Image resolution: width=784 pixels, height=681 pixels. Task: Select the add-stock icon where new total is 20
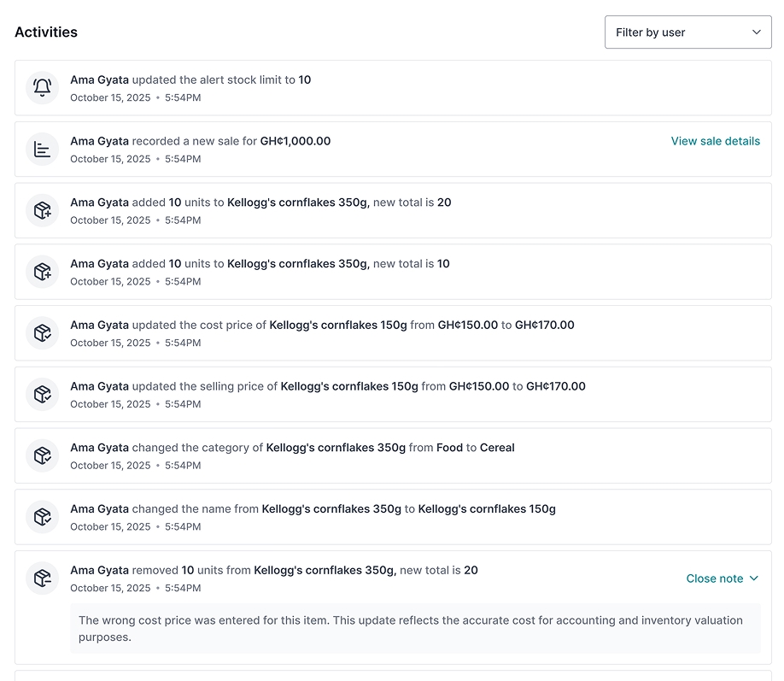[x=42, y=210]
